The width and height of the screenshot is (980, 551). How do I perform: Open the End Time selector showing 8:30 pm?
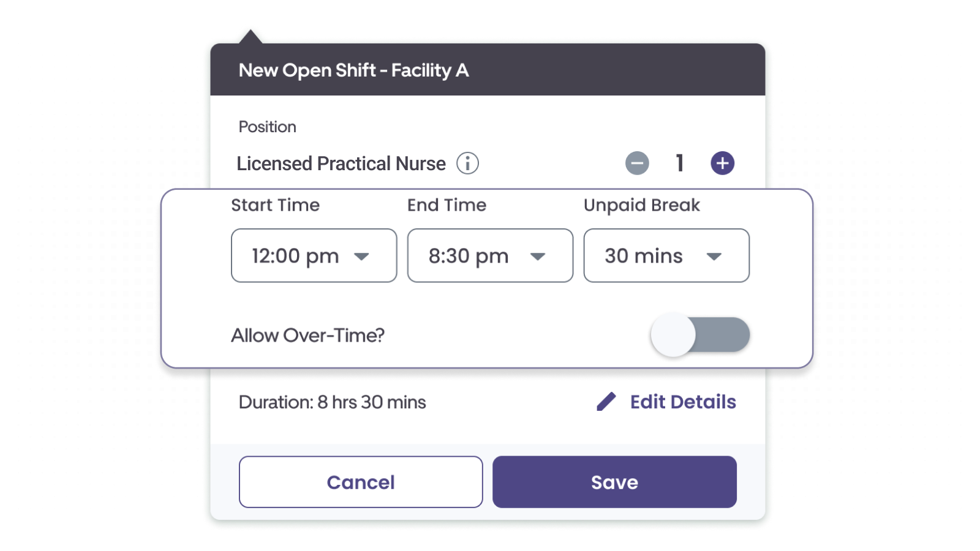[x=489, y=256]
